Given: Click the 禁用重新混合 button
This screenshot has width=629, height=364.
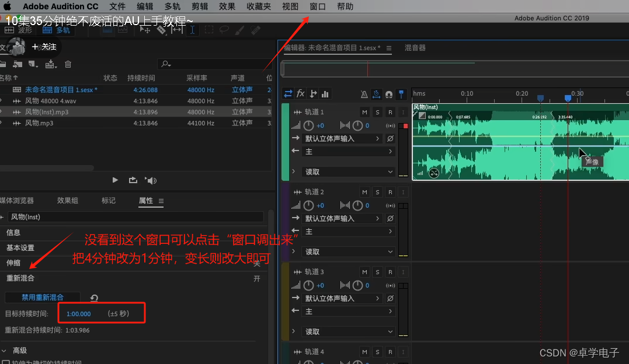Looking at the screenshot, I should point(43,297).
